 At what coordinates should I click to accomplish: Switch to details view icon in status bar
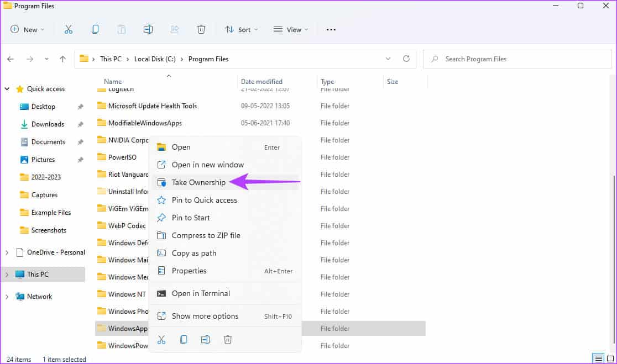[599, 358]
